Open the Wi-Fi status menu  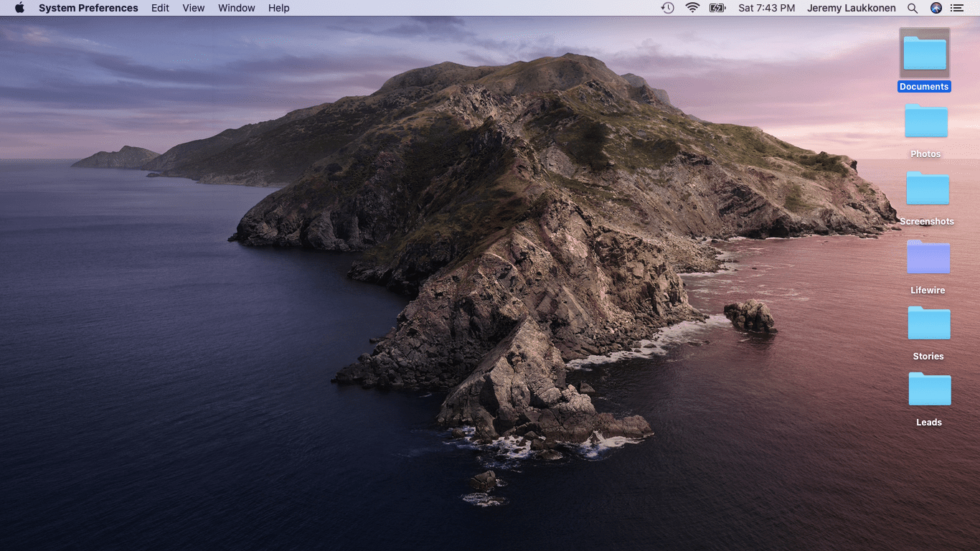pos(692,8)
